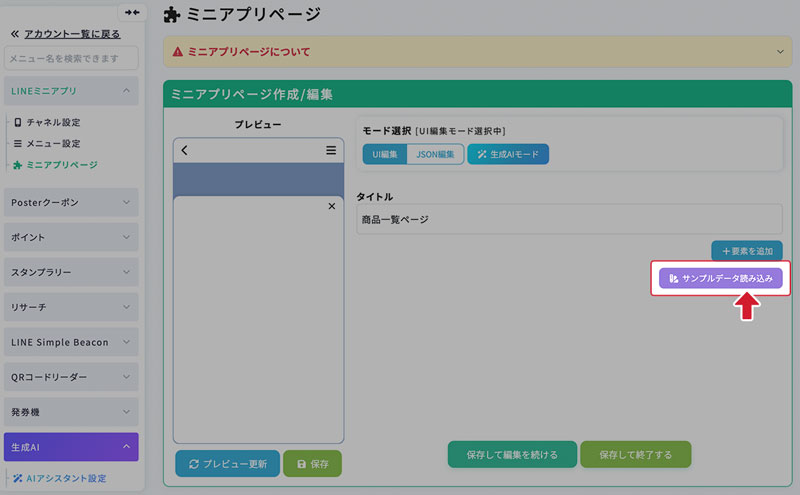The width and height of the screenshot is (800, 495).
Task: Collapse the 生成AI menu section
Action: pyautogui.click(x=71, y=447)
